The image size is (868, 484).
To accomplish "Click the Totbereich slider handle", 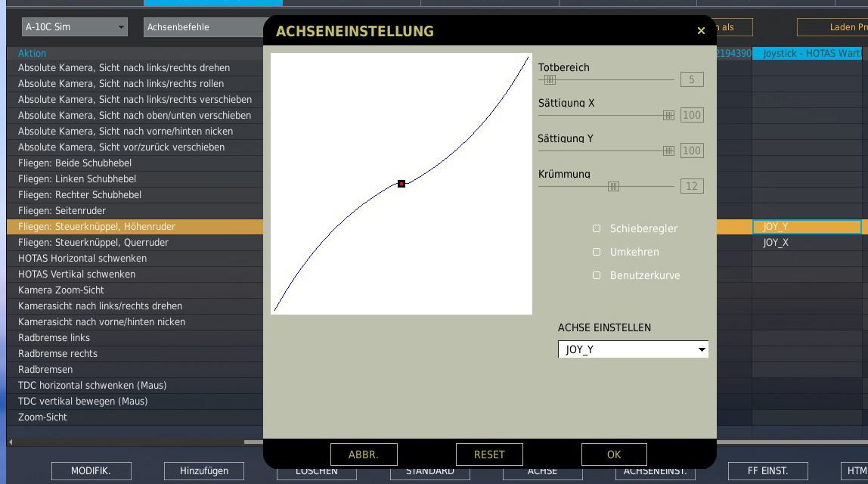I will tap(550, 79).
